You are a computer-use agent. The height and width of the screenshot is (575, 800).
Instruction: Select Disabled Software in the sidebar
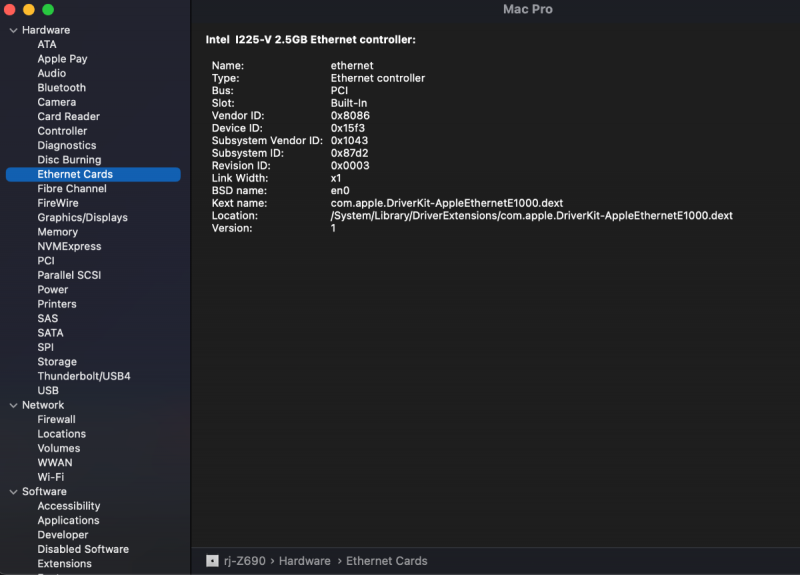83,549
